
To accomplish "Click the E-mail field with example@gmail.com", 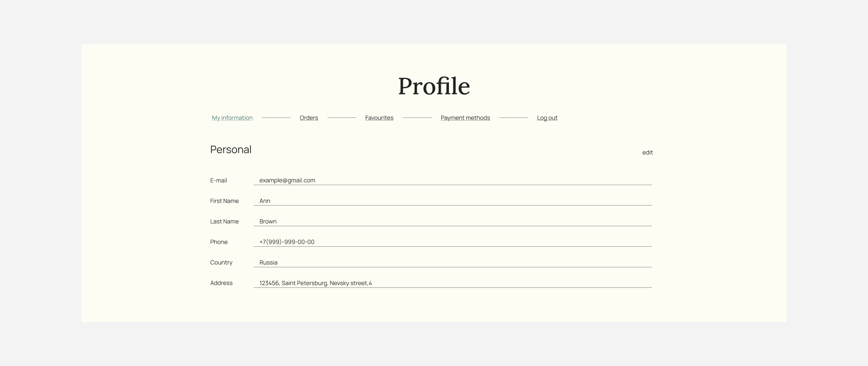I will pos(452,180).
